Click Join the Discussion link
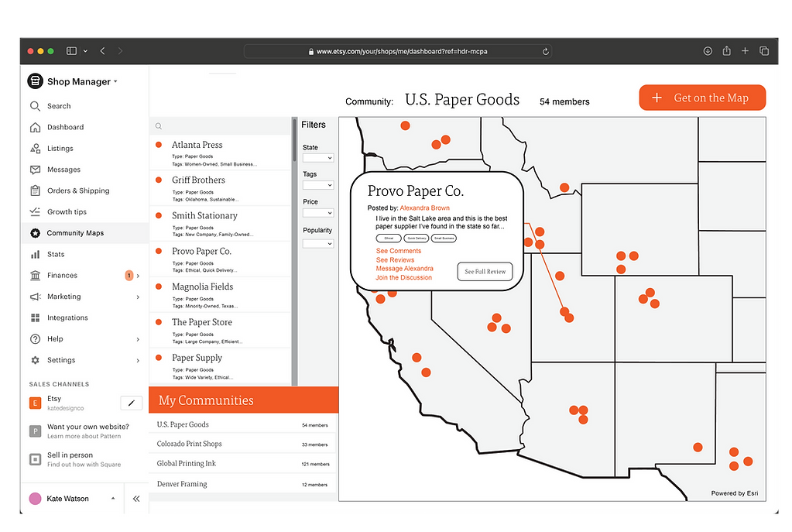The width and height of the screenshot is (792, 532). pyautogui.click(x=403, y=278)
